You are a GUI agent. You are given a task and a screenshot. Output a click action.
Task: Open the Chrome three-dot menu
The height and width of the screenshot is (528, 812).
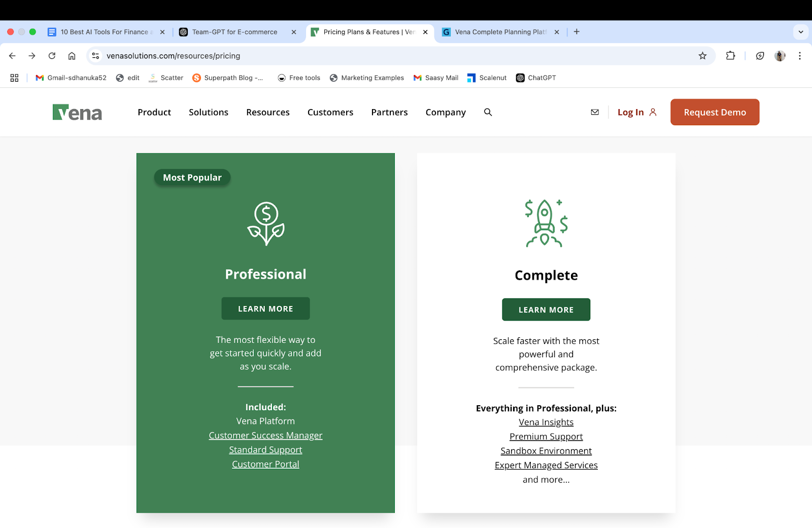click(x=799, y=56)
